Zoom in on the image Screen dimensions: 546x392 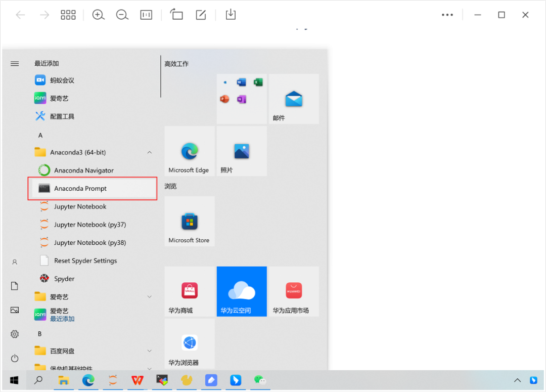click(x=98, y=15)
